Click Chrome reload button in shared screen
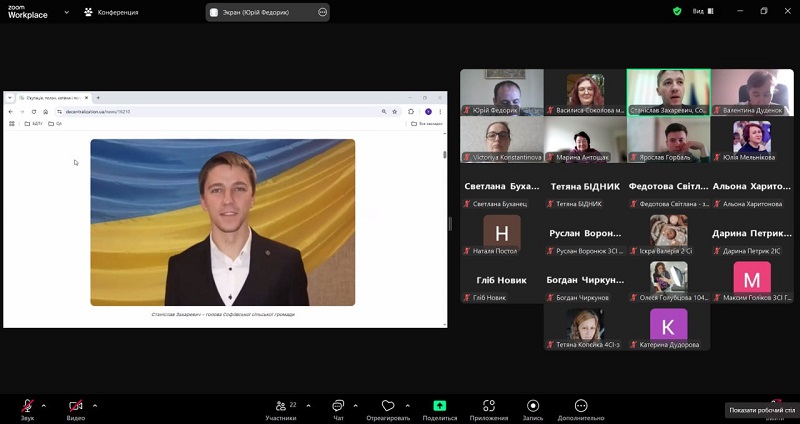The width and height of the screenshot is (800, 424). pyautogui.click(x=34, y=112)
